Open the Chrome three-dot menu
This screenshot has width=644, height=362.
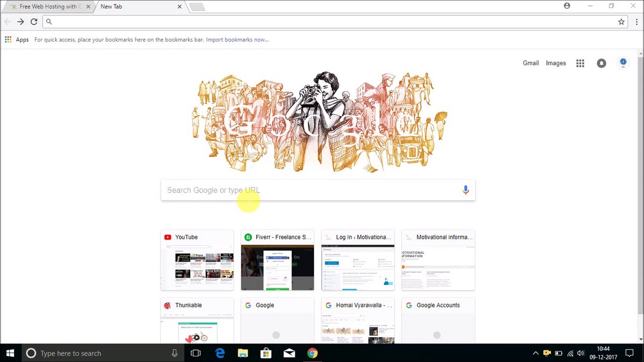click(636, 22)
